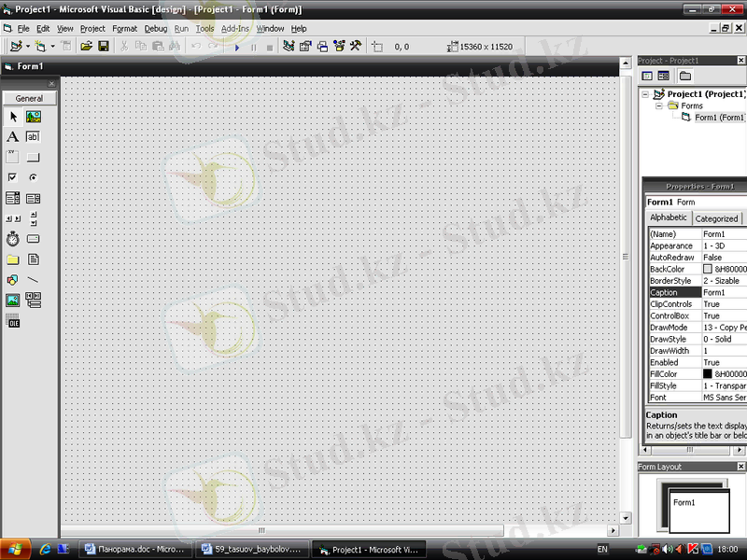Choose the Line control tool
This screenshot has width=747, height=560.
point(34,280)
